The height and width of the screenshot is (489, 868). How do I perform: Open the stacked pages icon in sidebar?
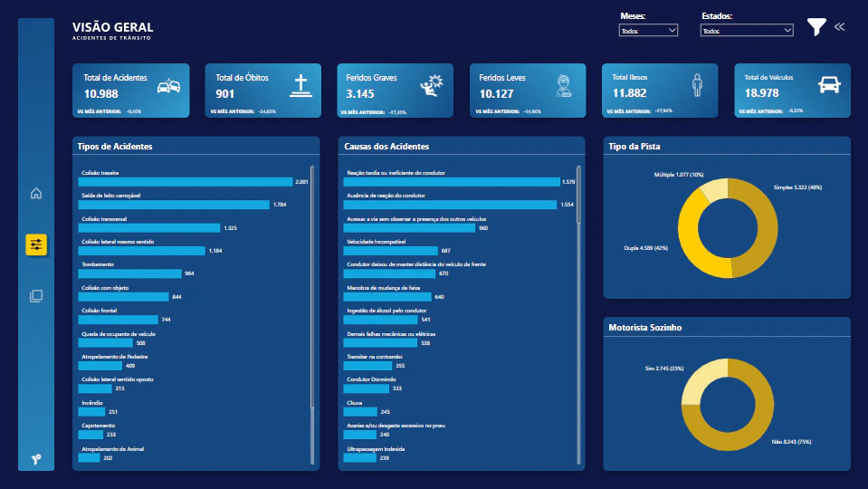(36, 296)
